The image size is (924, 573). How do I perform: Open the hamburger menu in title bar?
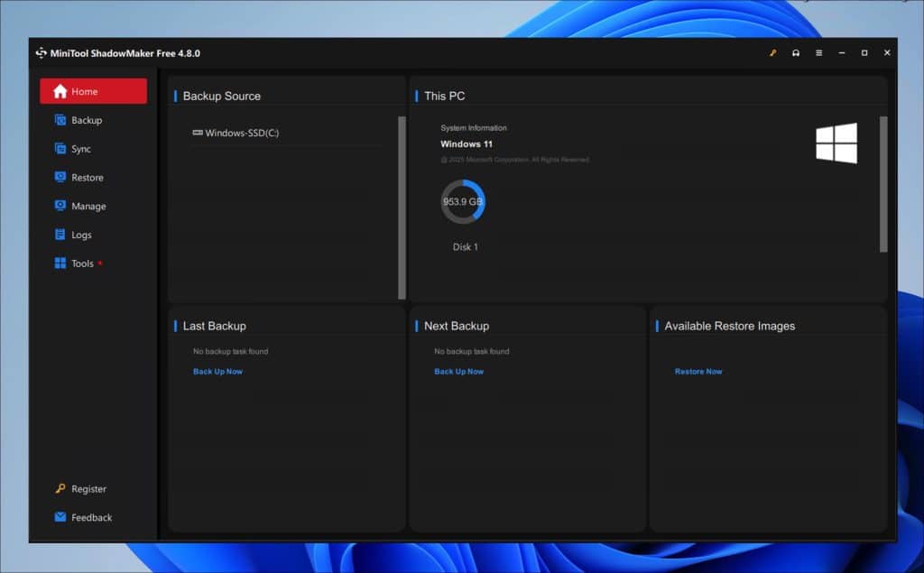tap(818, 53)
